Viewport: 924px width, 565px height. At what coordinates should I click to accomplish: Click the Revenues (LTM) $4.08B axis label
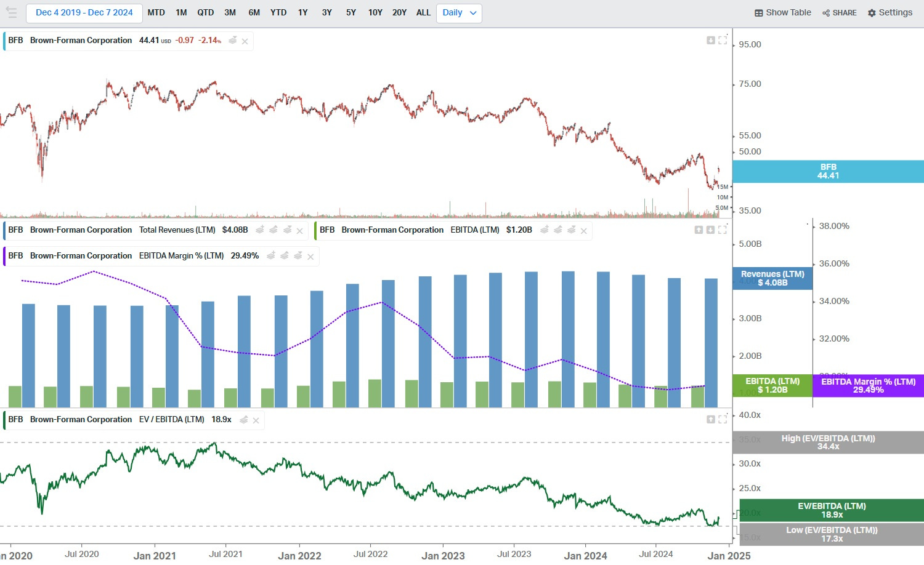pyautogui.click(x=772, y=278)
